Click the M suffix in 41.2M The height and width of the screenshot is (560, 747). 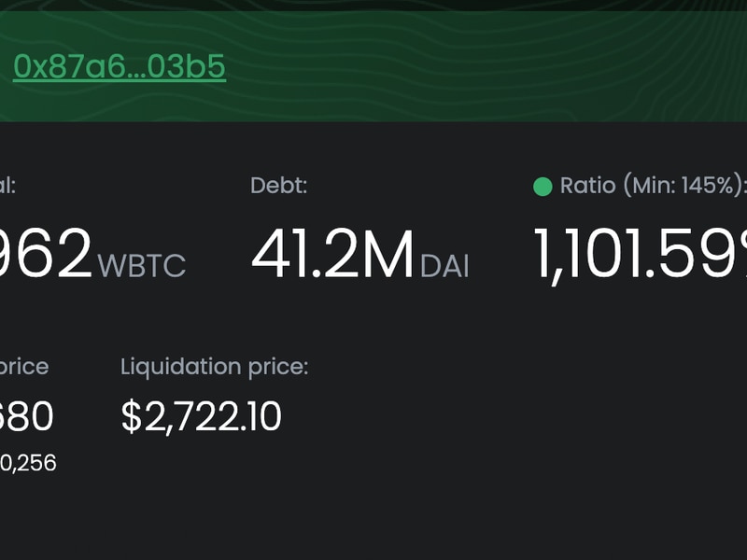(388, 254)
